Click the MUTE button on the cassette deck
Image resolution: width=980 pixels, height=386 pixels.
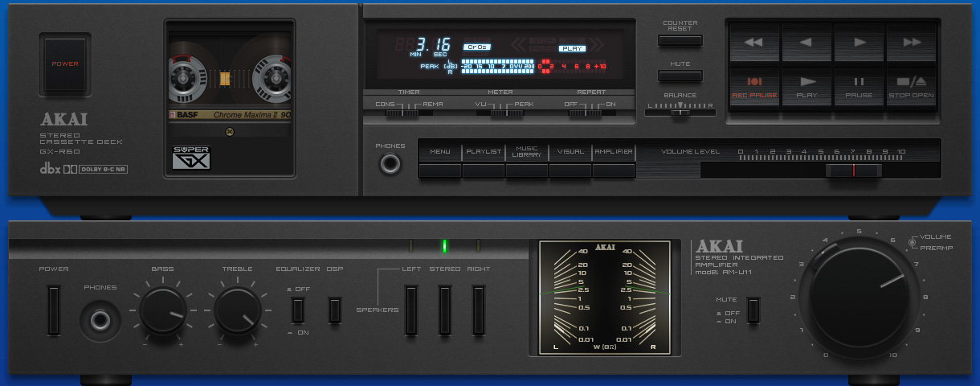(x=680, y=76)
